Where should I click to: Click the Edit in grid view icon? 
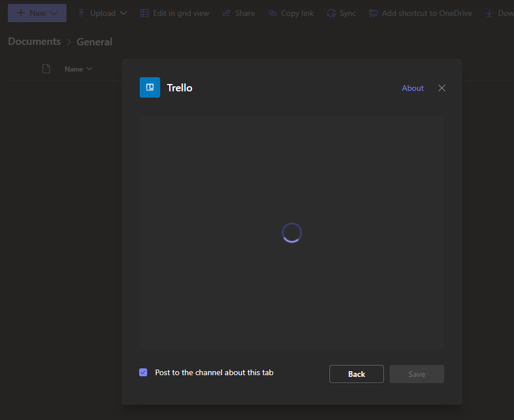144,13
